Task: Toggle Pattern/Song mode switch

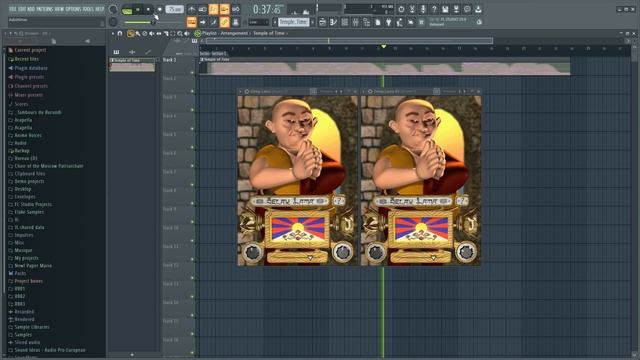Action: [127, 9]
